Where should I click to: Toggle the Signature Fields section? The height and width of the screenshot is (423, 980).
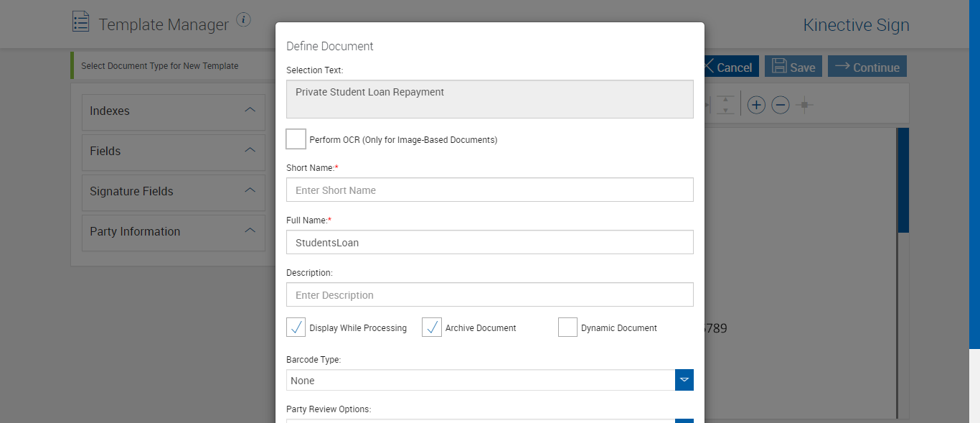250,191
